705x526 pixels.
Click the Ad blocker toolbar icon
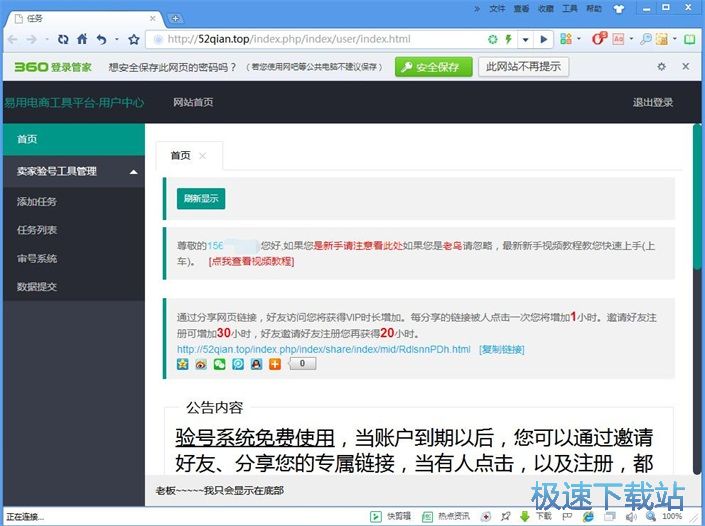[619, 39]
